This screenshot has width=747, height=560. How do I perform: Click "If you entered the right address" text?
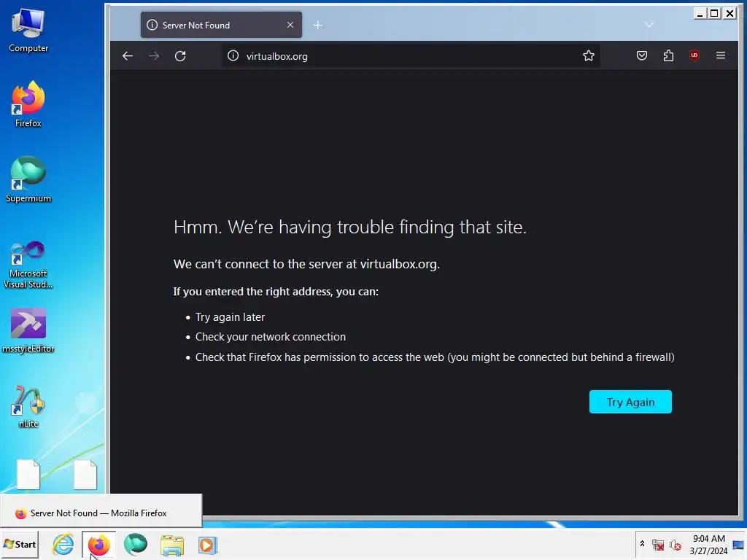pos(276,292)
